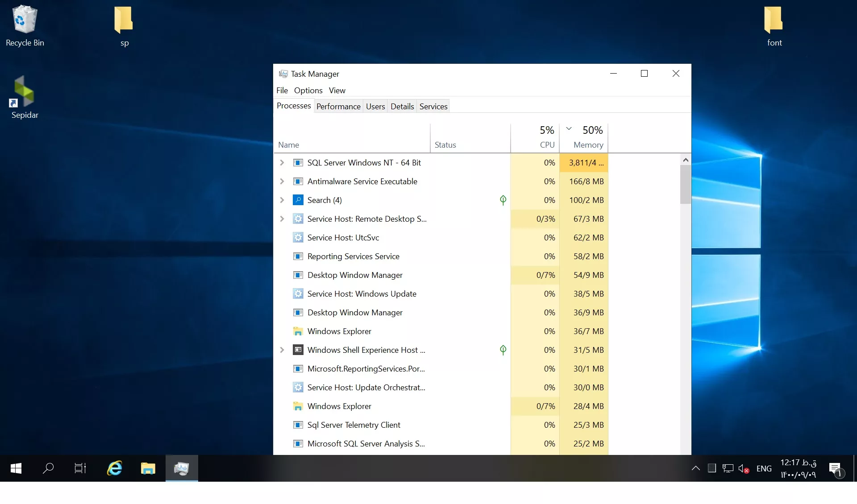
Task: Click the ENG language indicator
Action: click(764, 468)
